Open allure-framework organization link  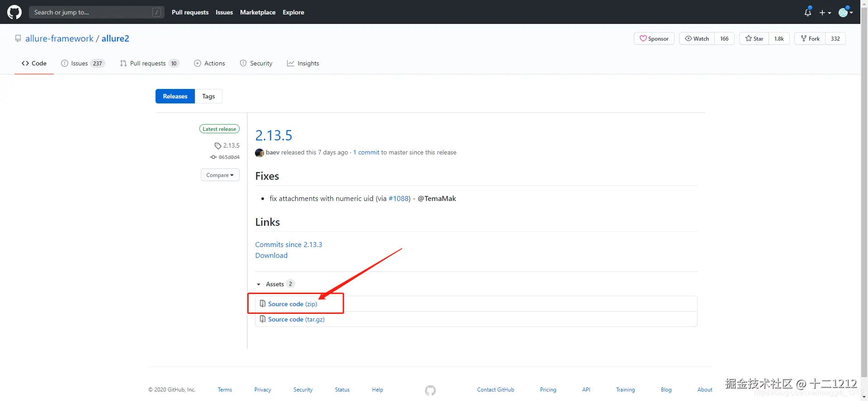click(x=59, y=38)
